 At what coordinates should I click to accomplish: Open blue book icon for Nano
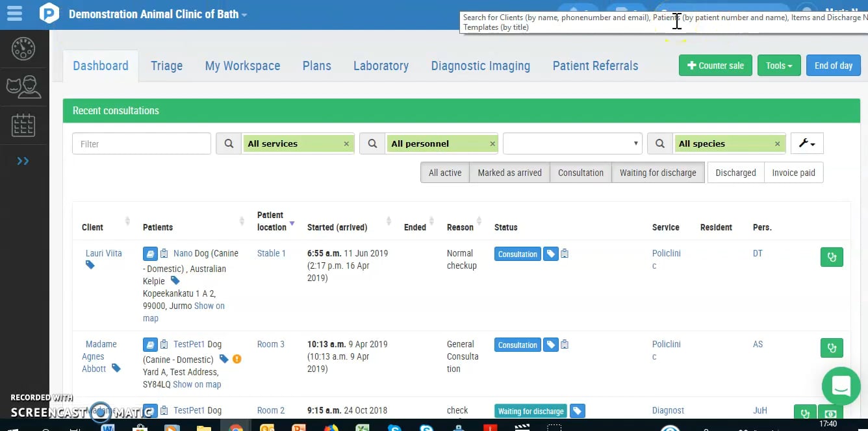[x=150, y=254]
